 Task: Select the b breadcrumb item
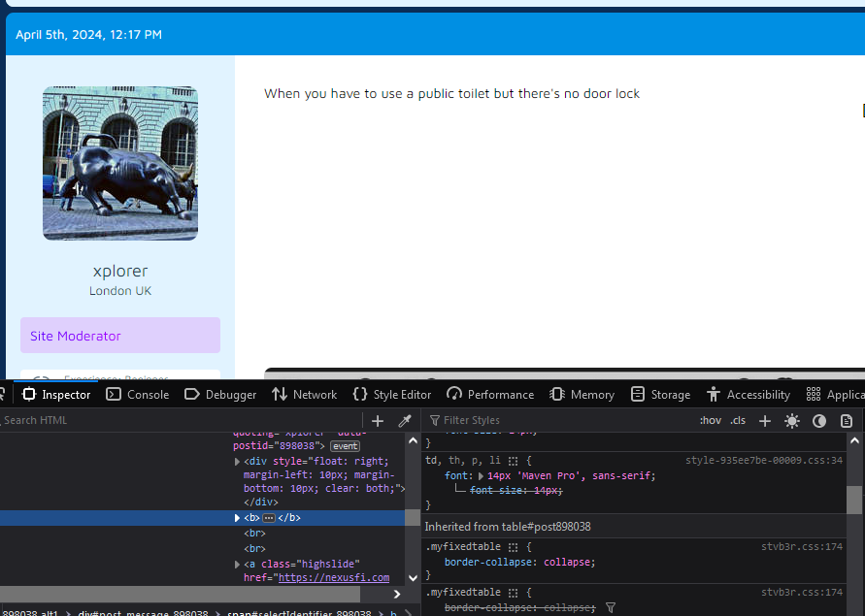[393, 612]
